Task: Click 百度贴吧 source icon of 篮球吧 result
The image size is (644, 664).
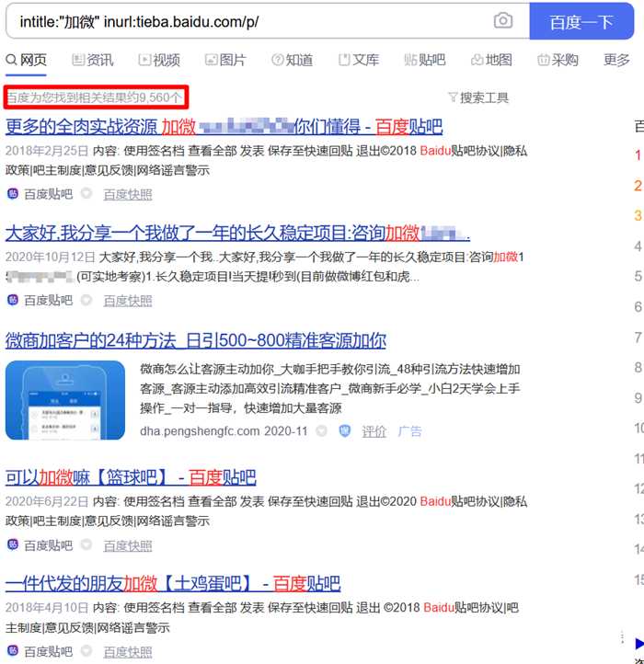Action: 13,544
